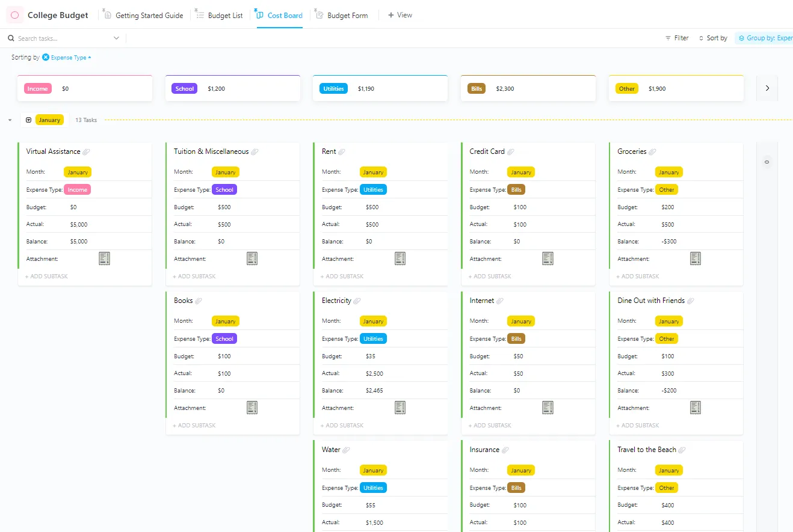The height and width of the screenshot is (532, 793).
Task: Remove the Expense Type sort with the X icon
Action: [x=46, y=58]
